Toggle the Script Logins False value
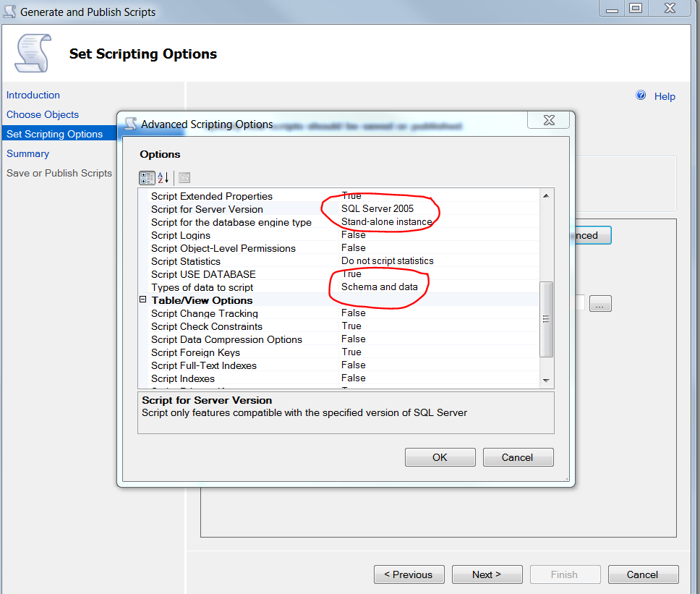The height and width of the screenshot is (594, 700). pyautogui.click(x=354, y=235)
